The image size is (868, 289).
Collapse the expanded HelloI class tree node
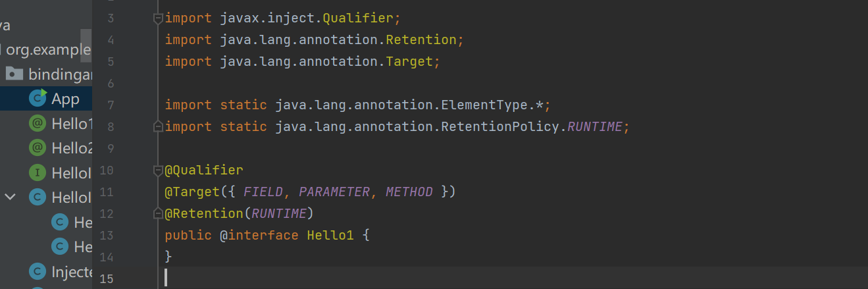[x=11, y=197]
